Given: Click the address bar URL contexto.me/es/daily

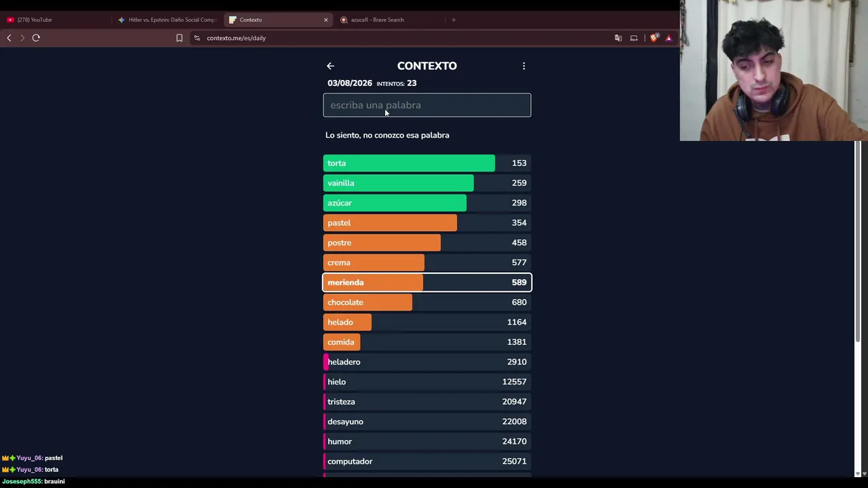Looking at the screenshot, I should pos(236,38).
